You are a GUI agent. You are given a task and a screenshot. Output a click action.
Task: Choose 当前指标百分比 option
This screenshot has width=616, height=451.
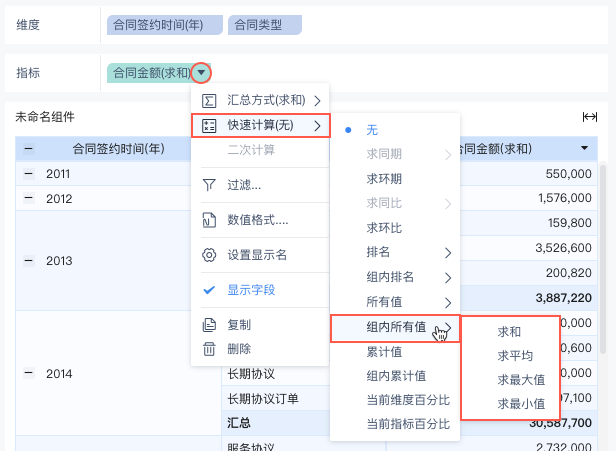[x=395, y=424]
